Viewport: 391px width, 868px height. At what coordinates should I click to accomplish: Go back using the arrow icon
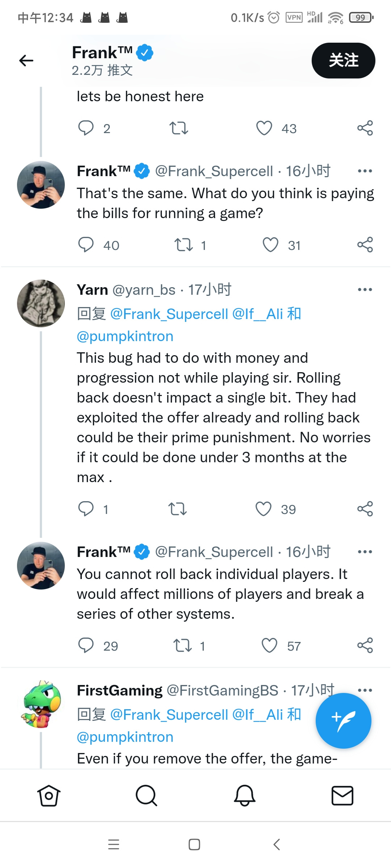(26, 60)
